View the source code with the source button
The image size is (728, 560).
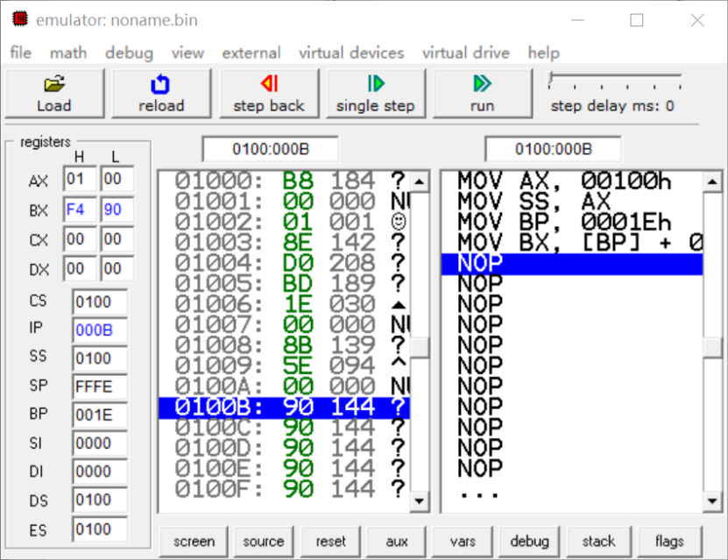[x=263, y=541]
